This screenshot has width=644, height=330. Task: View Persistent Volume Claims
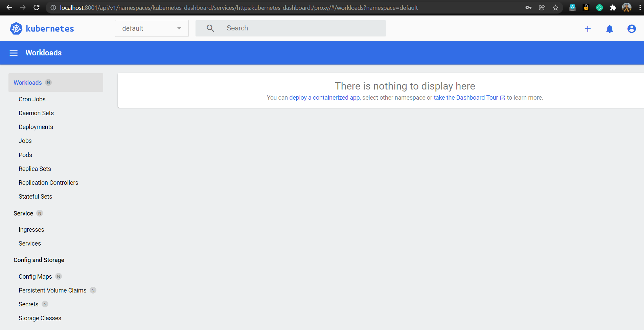pyautogui.click(x=52, y=290)
